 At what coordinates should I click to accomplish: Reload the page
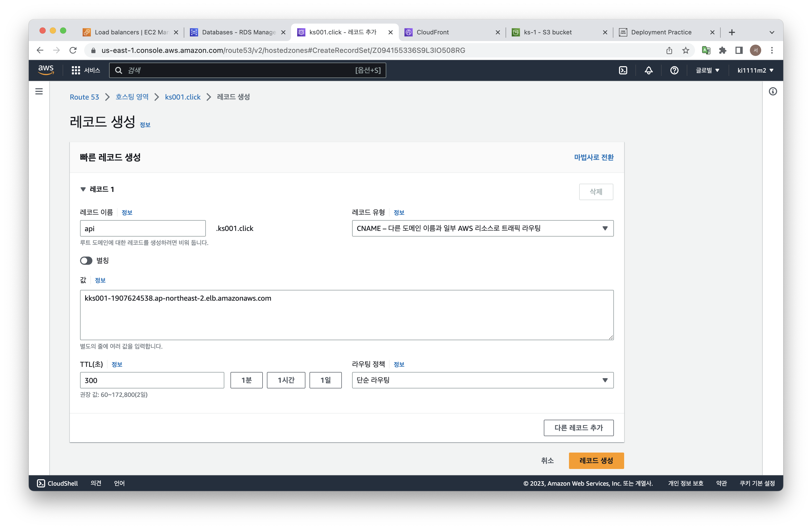point(73,51)
